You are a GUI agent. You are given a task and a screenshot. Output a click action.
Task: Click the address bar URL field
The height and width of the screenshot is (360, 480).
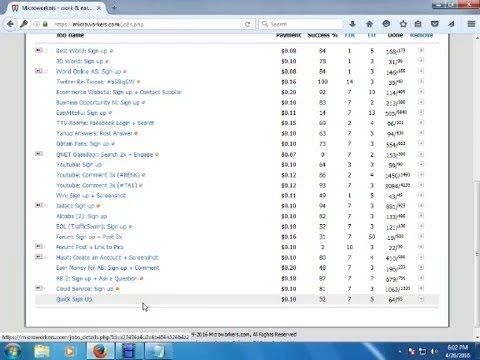(x=147, y=24)
